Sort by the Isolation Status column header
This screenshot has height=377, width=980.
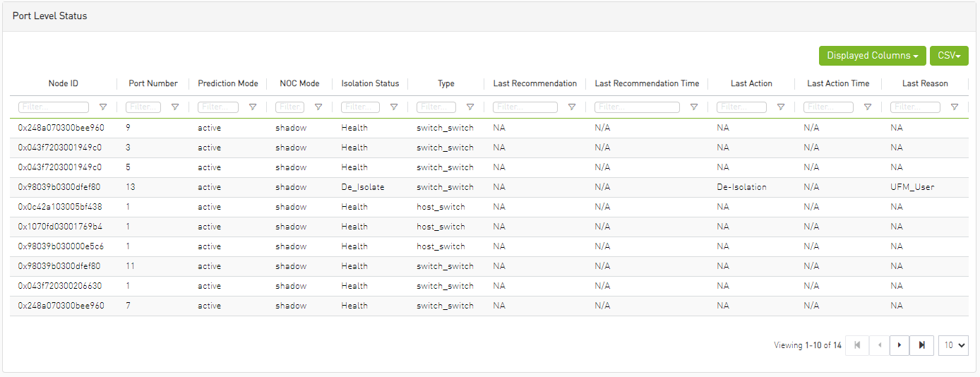click(370, 83)
